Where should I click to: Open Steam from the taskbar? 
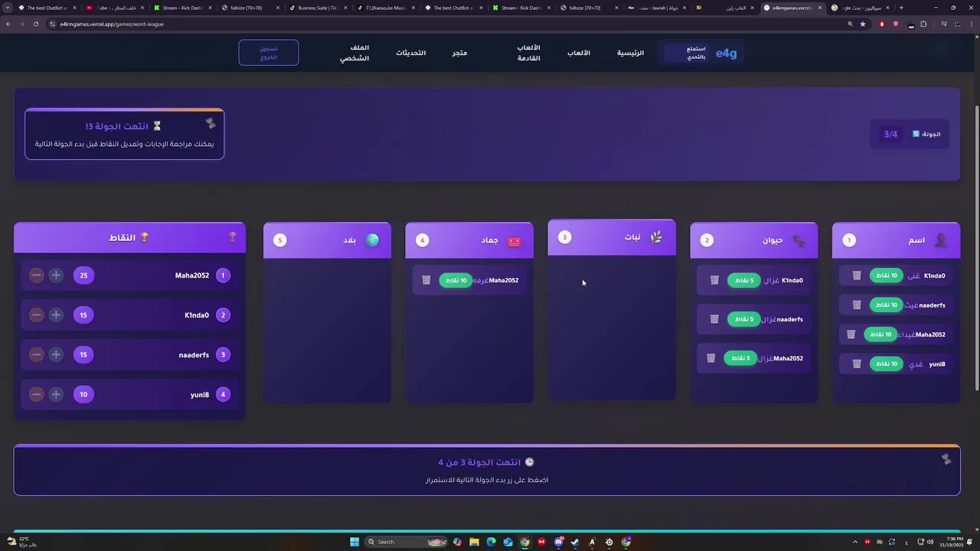[575, 542]
